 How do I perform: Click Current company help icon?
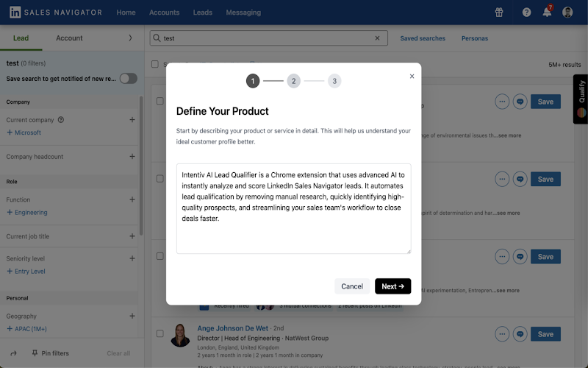pyautogui.click(x=61, y=120)
